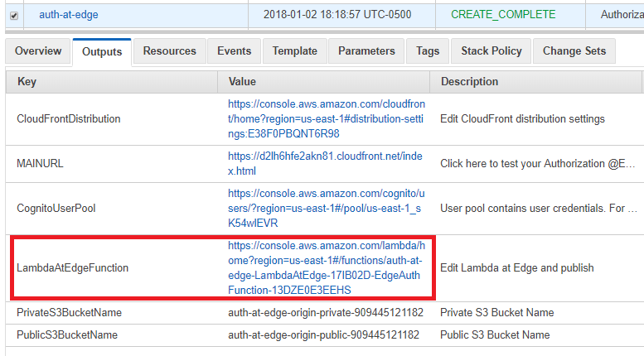Switch to the Overview tab
Screen dimensions: 644x356
(38, 51)
